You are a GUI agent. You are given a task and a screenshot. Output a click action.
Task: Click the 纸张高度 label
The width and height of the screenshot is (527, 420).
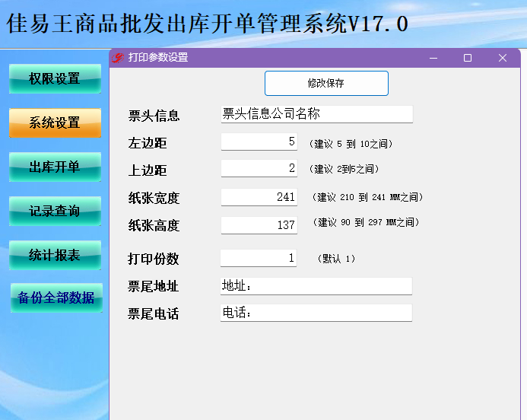(x=154, y=225)
